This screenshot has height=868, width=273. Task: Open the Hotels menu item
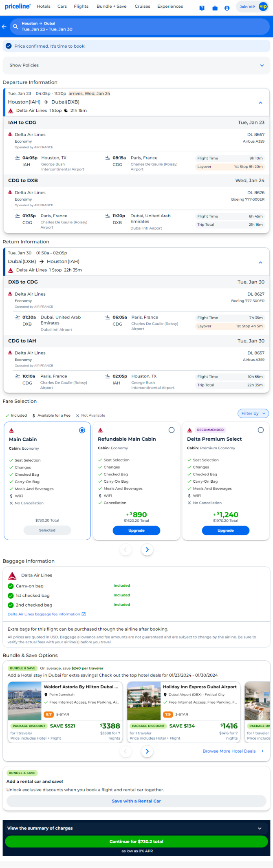pyautogui.click(x=44, y=7)
